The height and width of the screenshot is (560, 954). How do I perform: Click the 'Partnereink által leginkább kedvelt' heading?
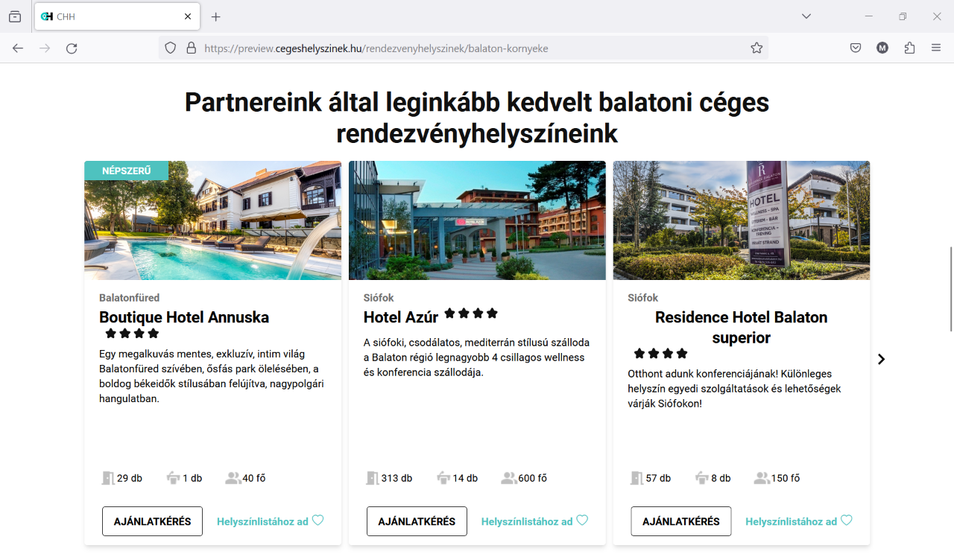477,118
